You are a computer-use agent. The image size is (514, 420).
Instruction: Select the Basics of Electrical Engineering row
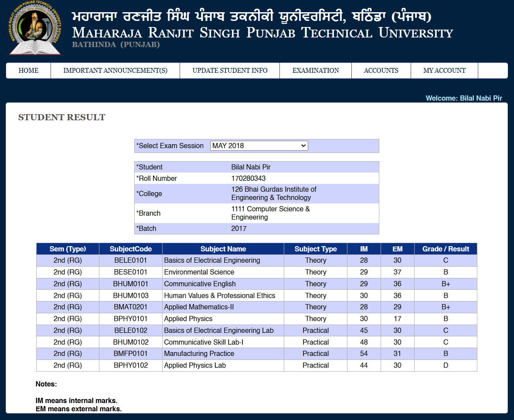point(212,261)
